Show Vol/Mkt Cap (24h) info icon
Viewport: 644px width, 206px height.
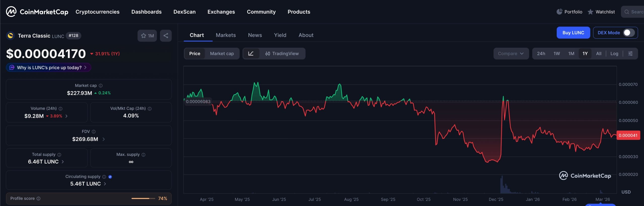coord(150,109)
